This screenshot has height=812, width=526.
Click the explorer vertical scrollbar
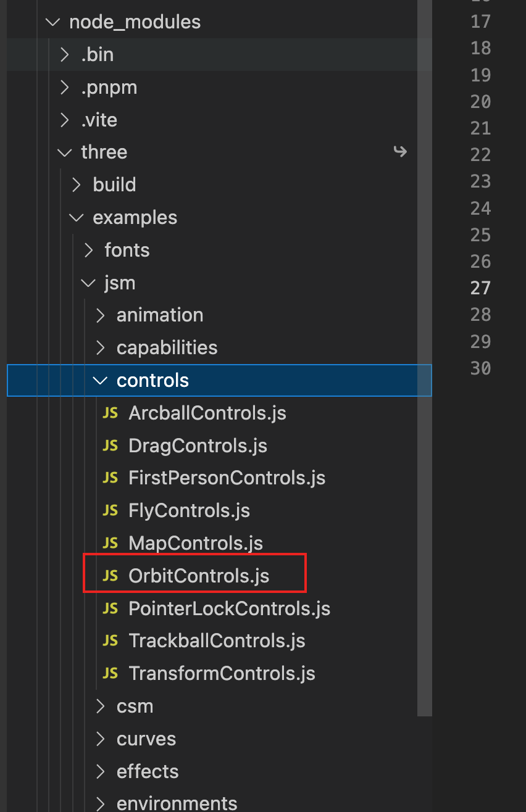[x=424, y=358]
